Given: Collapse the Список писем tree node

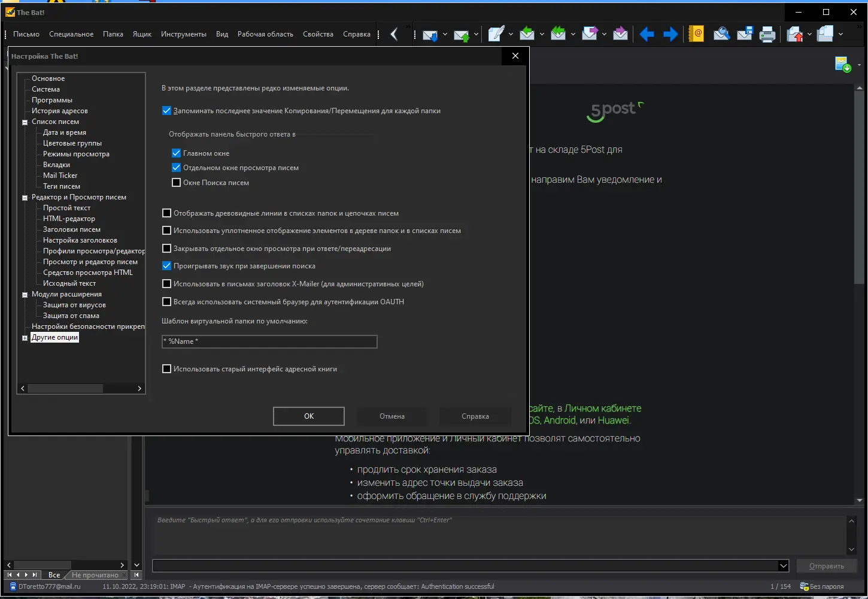Looking at the screenshot, I should [25, 122].
